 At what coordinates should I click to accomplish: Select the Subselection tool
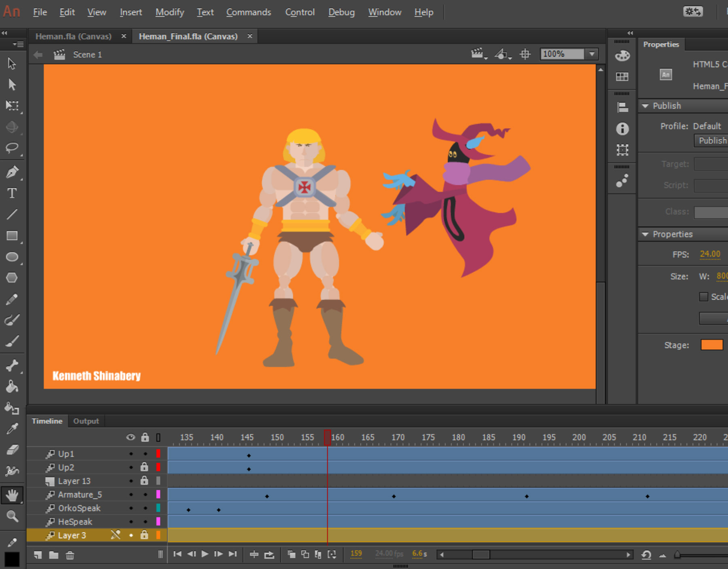12,85
